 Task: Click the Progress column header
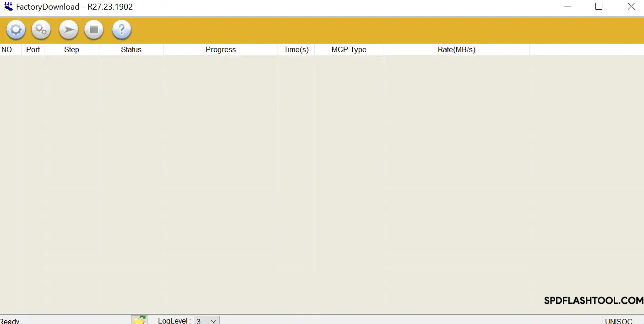click(x=220, y=49)
